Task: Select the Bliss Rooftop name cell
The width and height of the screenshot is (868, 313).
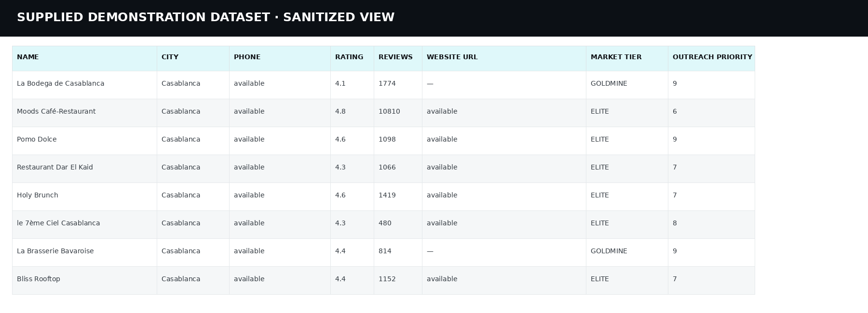Action: [84, 280]
